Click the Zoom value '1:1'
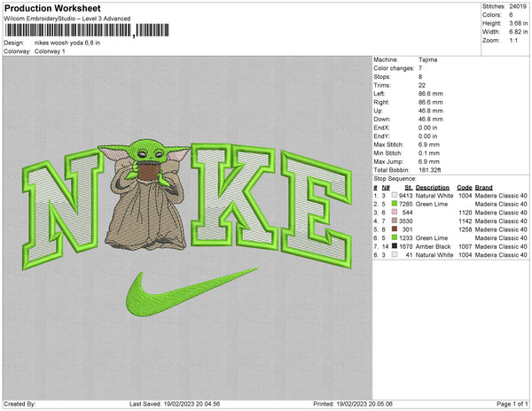Image resolution: width=532 pixels, height=411 pixels. point(513,41)
